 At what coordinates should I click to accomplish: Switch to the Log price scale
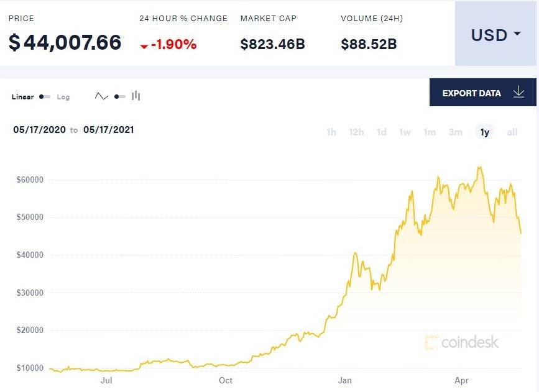tap(63, 97)
